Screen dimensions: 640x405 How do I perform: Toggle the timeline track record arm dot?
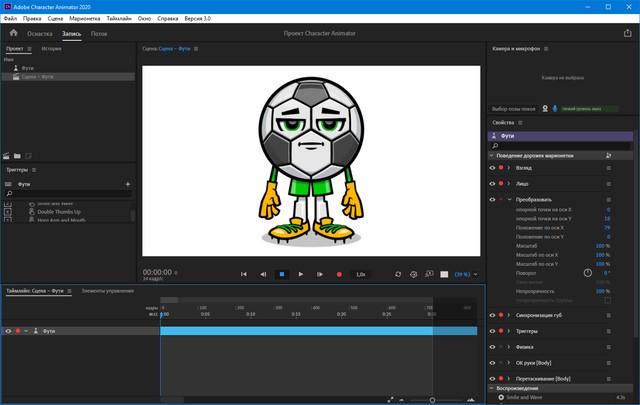coord(18,331)
